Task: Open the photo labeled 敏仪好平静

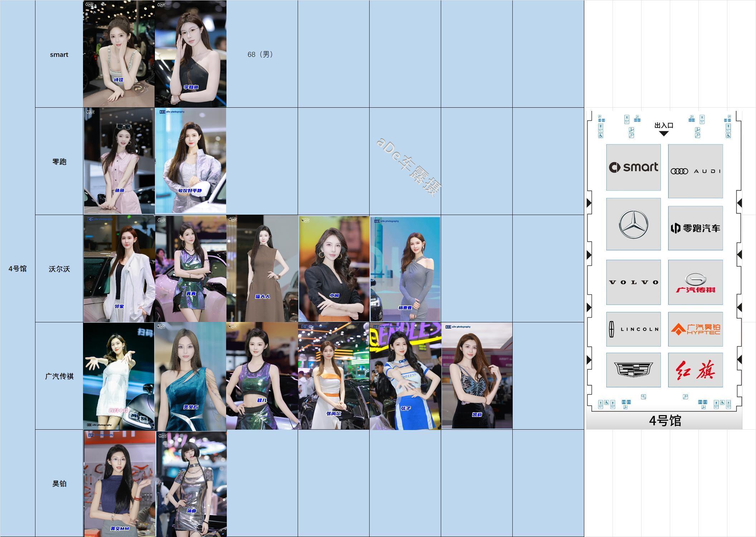Action: (x=191, y=161)
